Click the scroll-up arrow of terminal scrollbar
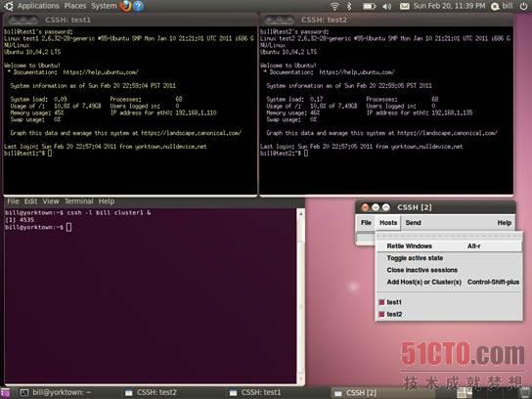Screen dimensions: 532x399 tap(300, 213)
